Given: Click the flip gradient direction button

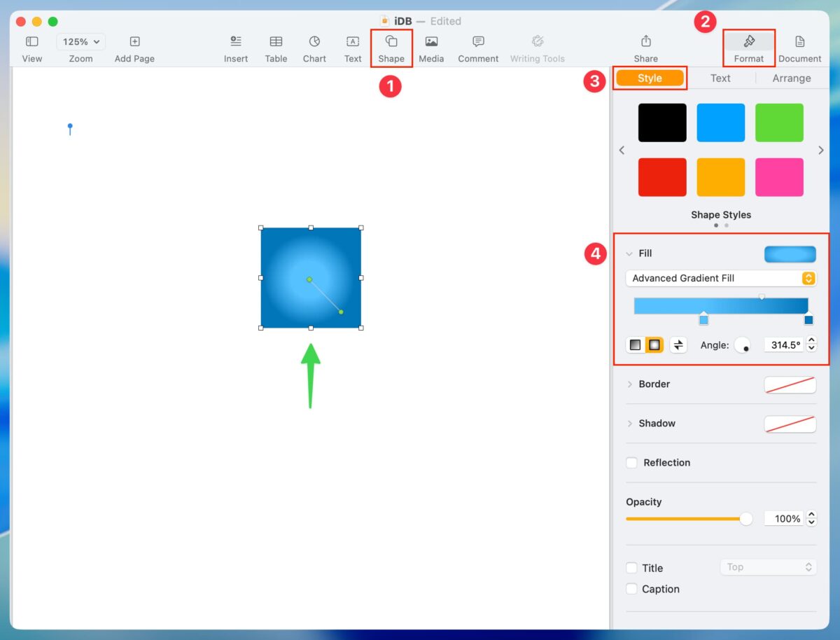Looking at the screenshot, I should (678, 345).
